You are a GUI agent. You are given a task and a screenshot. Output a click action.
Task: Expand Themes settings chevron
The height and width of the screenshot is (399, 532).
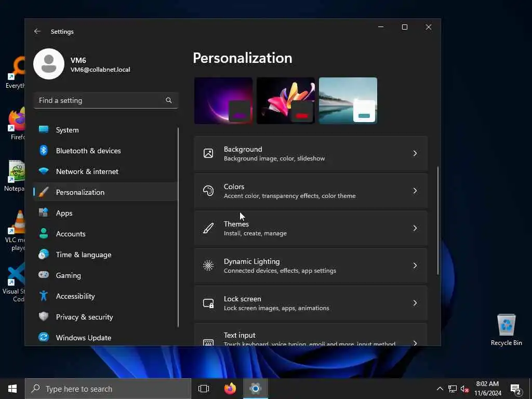coord(415,228)
